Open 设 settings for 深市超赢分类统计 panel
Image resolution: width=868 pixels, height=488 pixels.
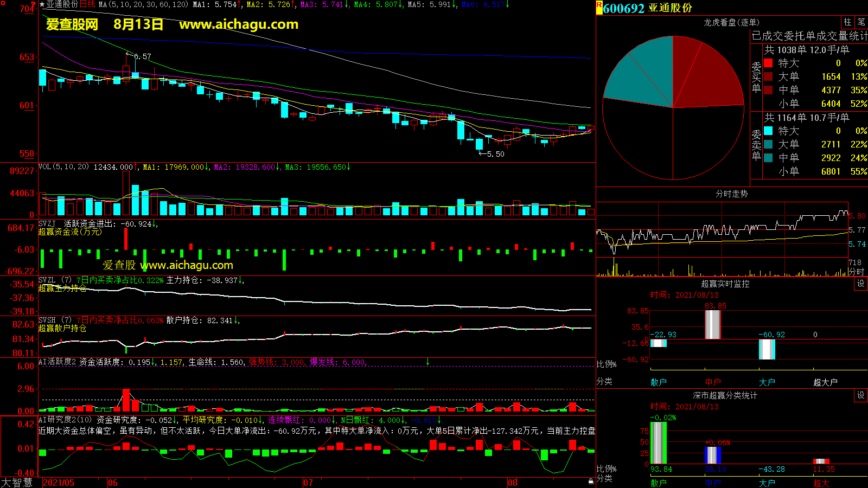860,395
